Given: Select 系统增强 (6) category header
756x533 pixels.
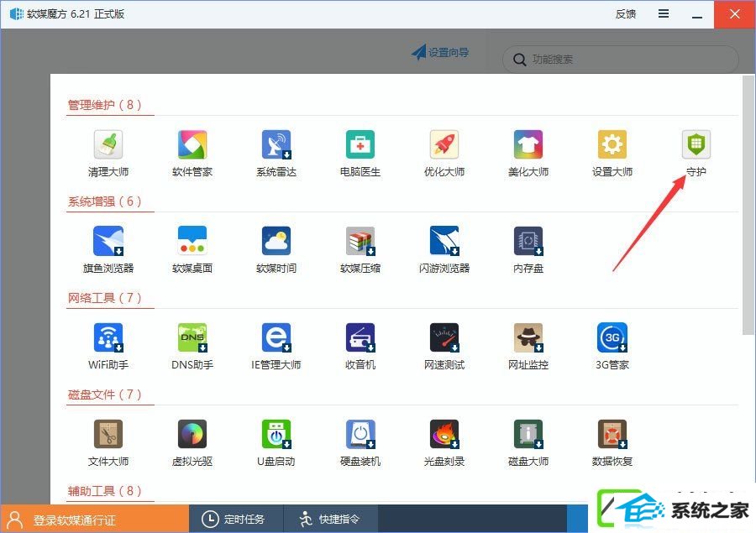Looking at the screenshot, I should click(105, 201).
